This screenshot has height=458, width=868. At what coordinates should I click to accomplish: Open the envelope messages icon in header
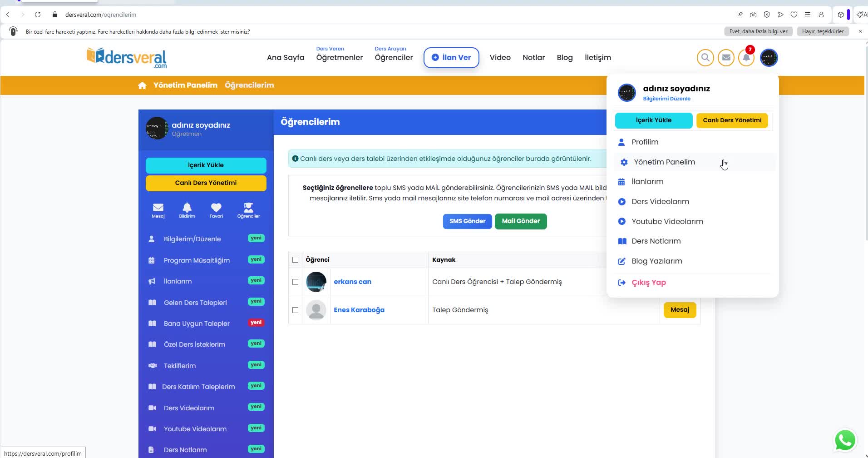[x=726, y=58]
